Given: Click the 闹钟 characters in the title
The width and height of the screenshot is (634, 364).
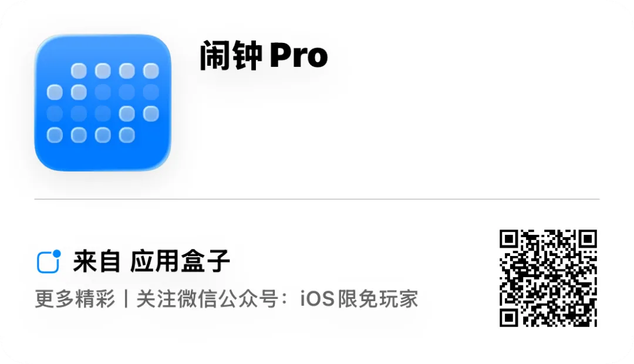Looking at the screenshot, I should (x=231, y=56).
